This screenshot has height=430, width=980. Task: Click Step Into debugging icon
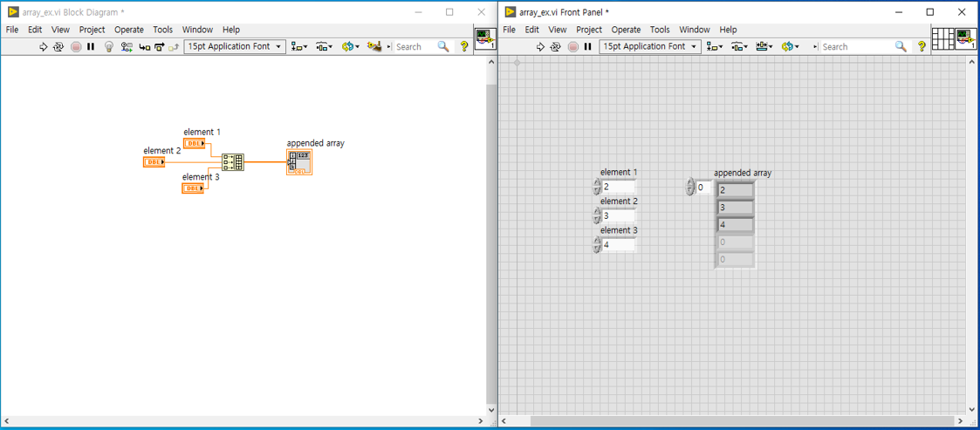click(144, 46)
